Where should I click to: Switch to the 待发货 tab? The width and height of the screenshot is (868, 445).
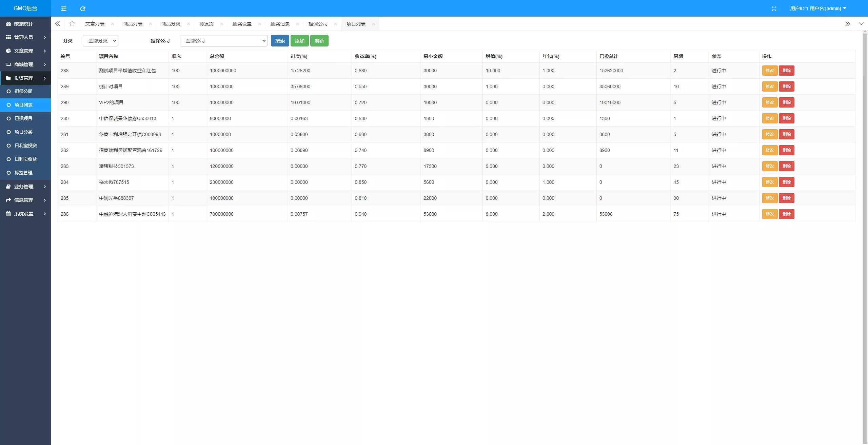click(206, 24)
